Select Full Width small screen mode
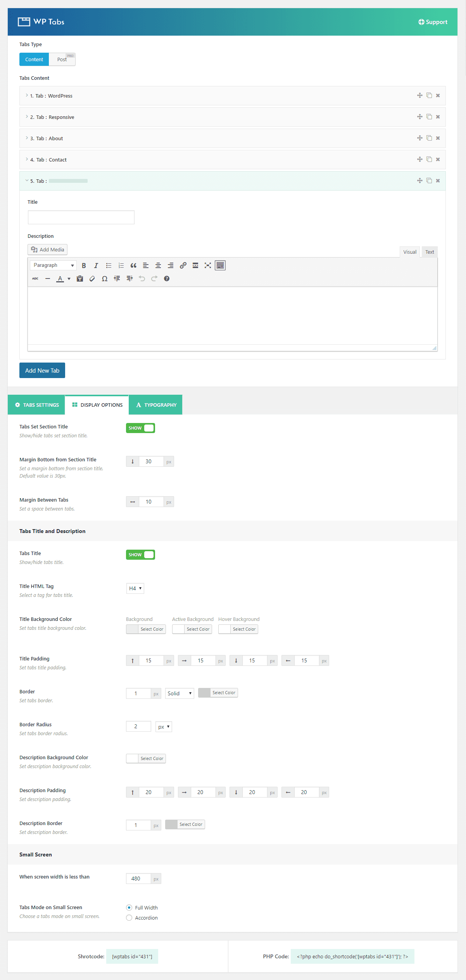The image size is (466, 980). tap(129, 908)
